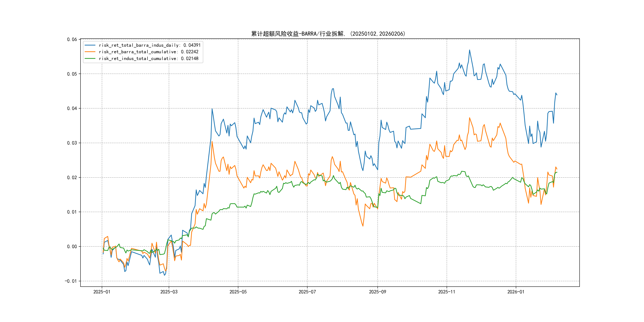Screen dimensions: 644x322
Task: Click the 2025-03 x-axis tick label
Action: coord(169,292)
